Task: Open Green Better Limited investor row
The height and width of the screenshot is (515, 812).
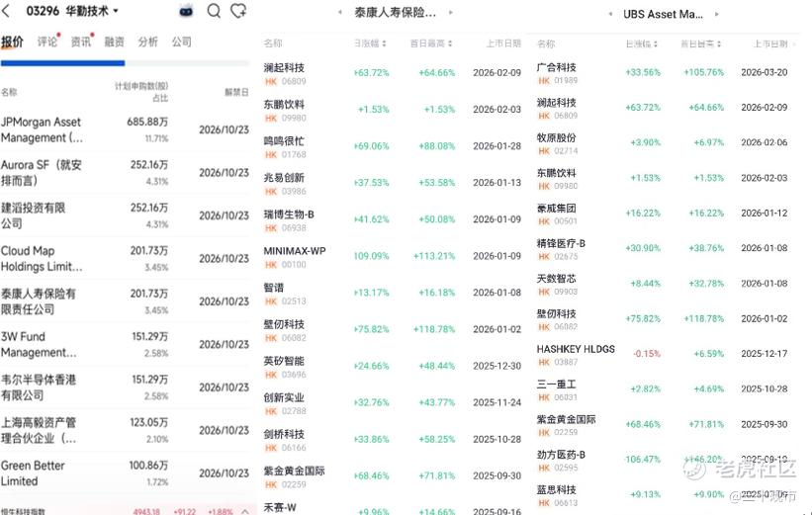Action: [x=125, y=473]
